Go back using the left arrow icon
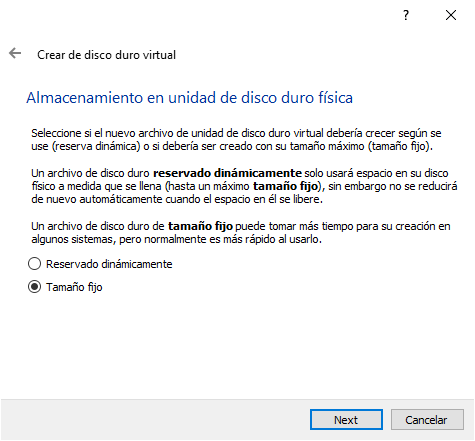 coord(15,53)
